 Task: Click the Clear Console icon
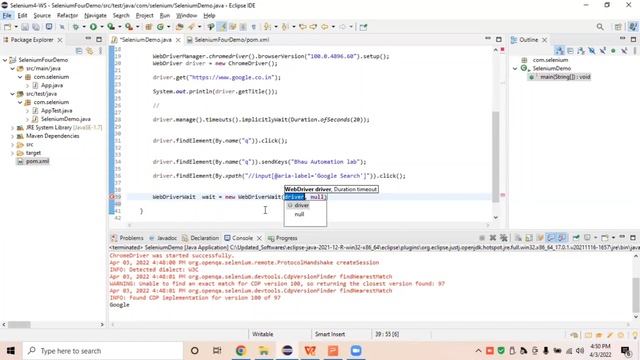[518, 238]
